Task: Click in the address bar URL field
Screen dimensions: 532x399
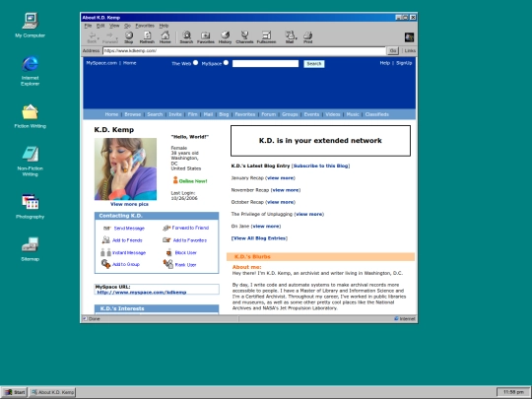Action: (244, 50)
